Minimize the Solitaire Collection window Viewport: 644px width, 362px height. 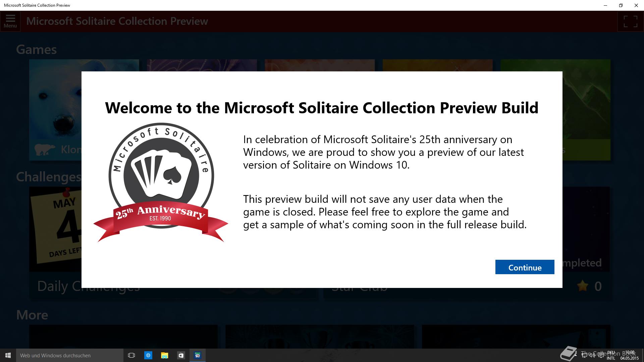(605, 5)
